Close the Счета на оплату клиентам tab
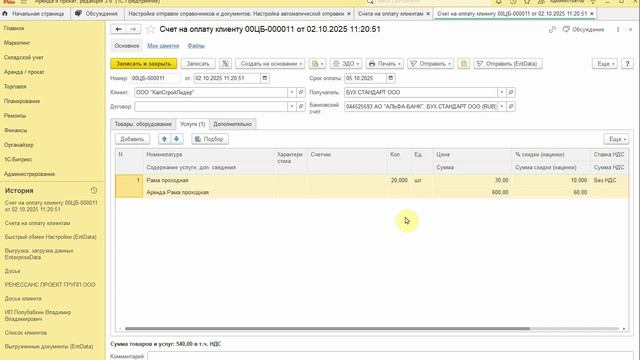Image resolution: width=640 pixels, height=360 pixels. (428, 13)
